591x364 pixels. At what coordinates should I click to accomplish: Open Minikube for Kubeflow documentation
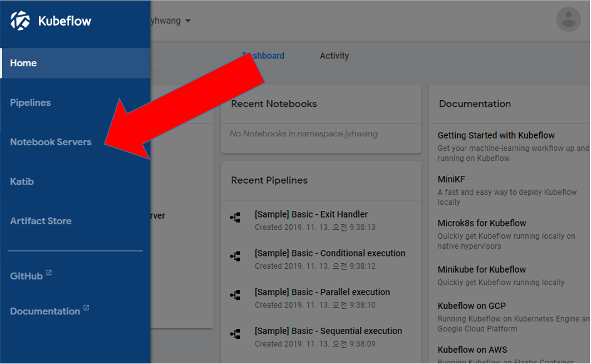pos(482,269)
